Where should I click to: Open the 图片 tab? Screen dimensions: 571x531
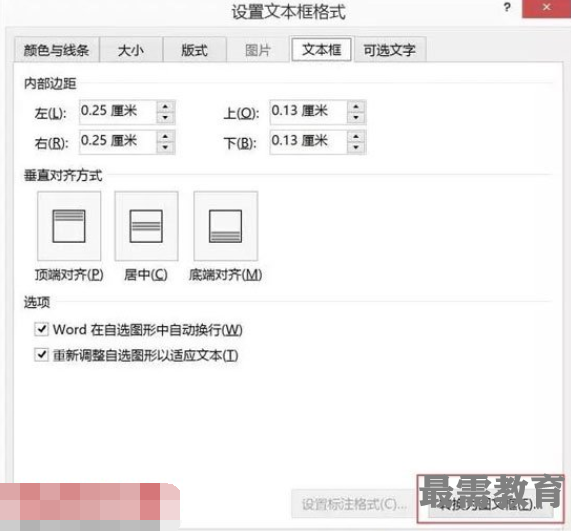[x=258, y=50]
